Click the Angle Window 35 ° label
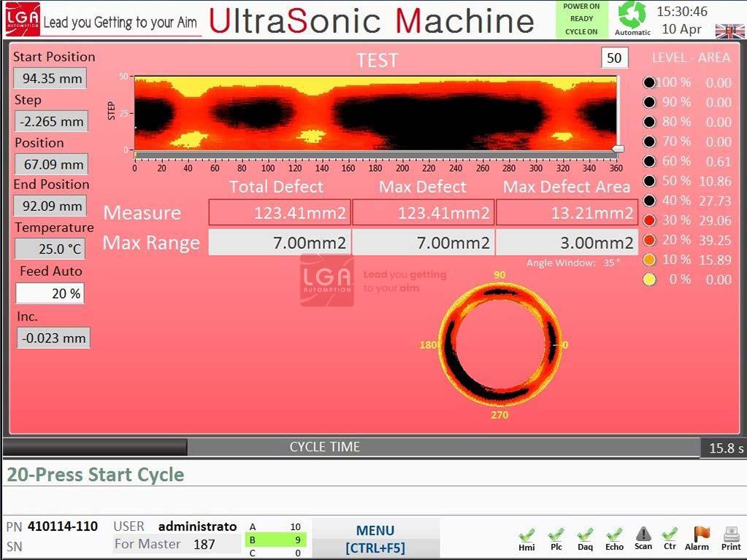The height and width of the screenshot is (560, 747). 573,263
